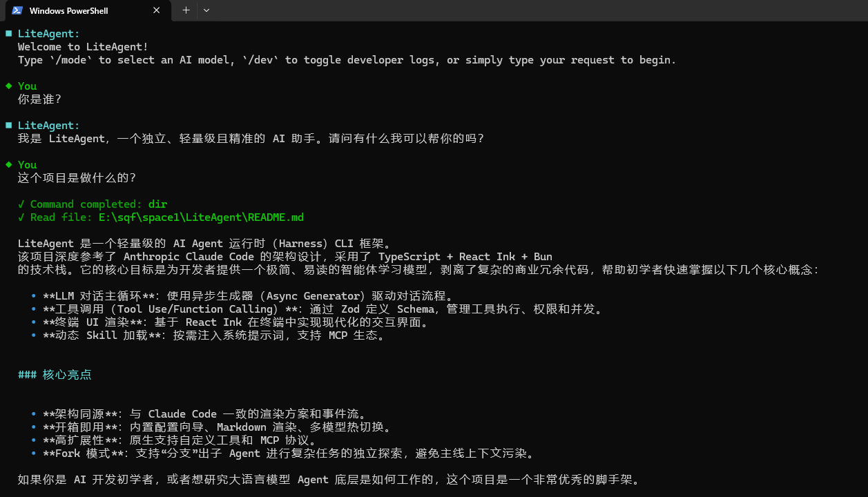
Task: Click the user message "这个项目是做什么的?"
Action: (77, 177)
